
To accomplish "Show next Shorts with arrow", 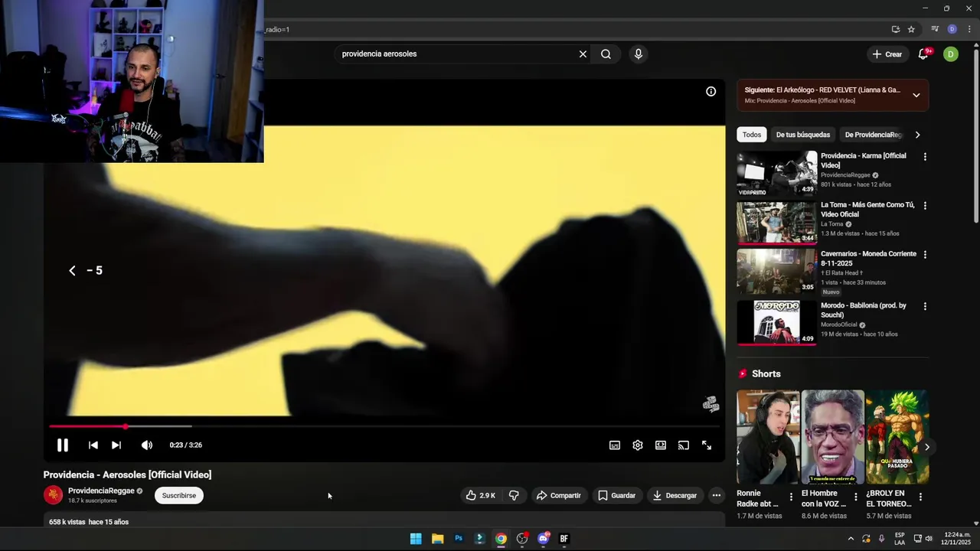I will coord(926,447).
